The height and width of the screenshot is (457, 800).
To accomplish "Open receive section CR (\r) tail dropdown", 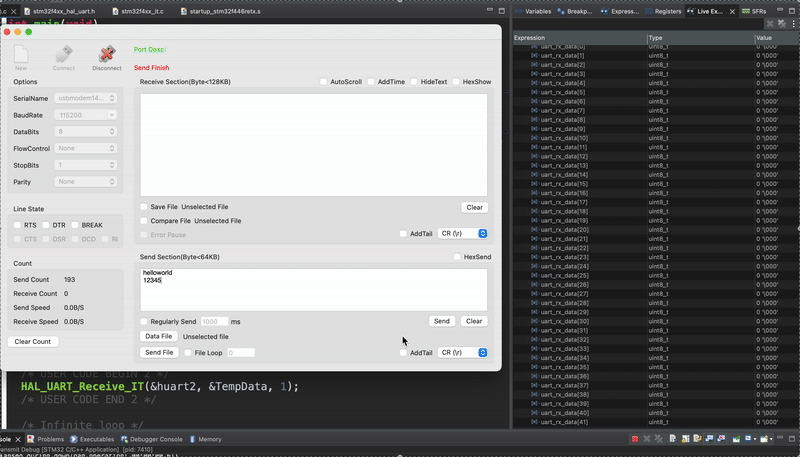I will click(463, 233).
